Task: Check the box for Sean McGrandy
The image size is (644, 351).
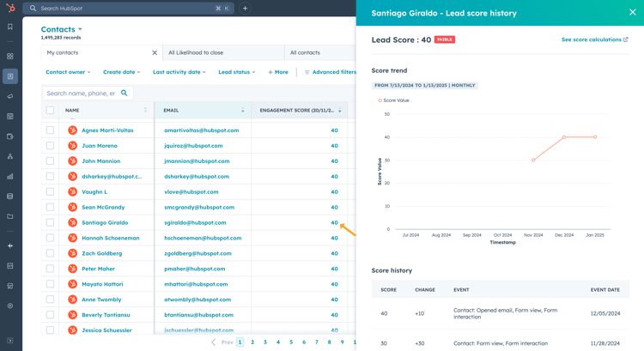Action: 50,207
